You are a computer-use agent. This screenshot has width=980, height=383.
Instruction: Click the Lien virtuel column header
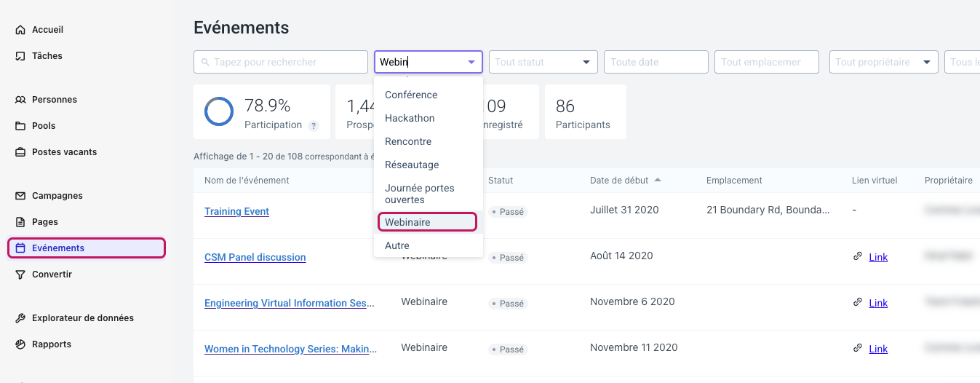pos(875,180)
